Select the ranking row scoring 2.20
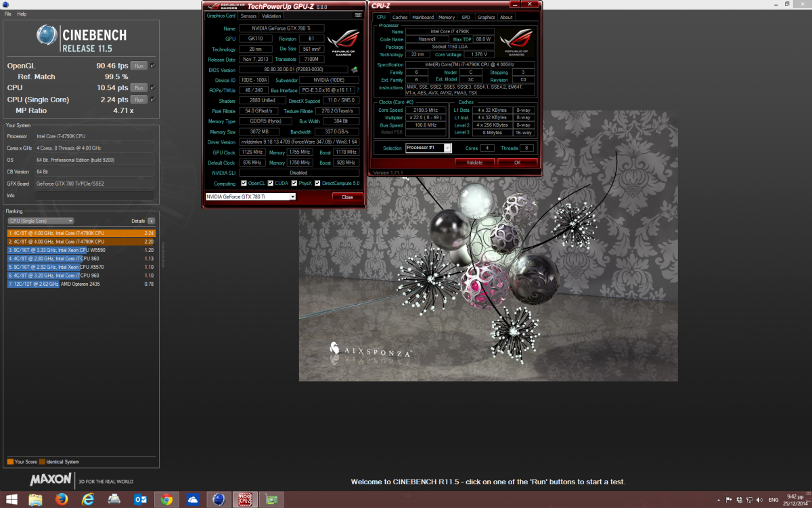This screenshot has height=508, width=812. [x=81, y=241]
